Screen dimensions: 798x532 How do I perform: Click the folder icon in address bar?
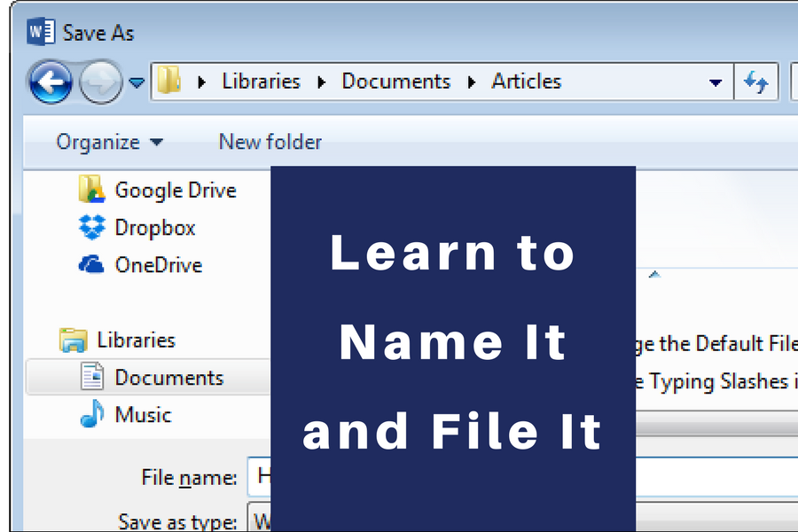168,81
